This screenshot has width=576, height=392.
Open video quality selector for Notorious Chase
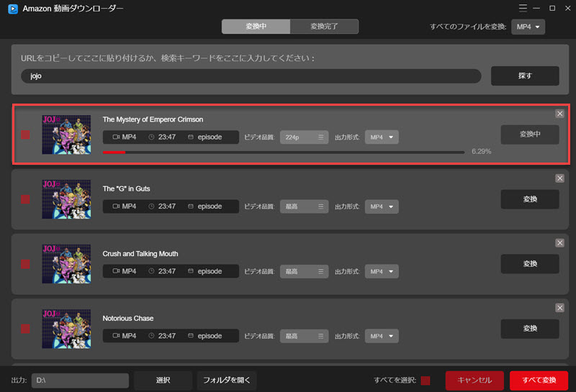pos(304,336)
